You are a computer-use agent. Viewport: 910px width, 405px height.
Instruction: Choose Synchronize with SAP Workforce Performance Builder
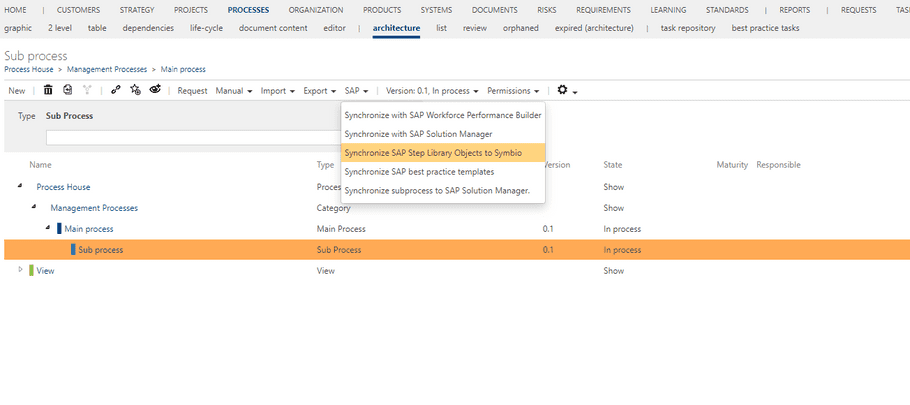443,115
